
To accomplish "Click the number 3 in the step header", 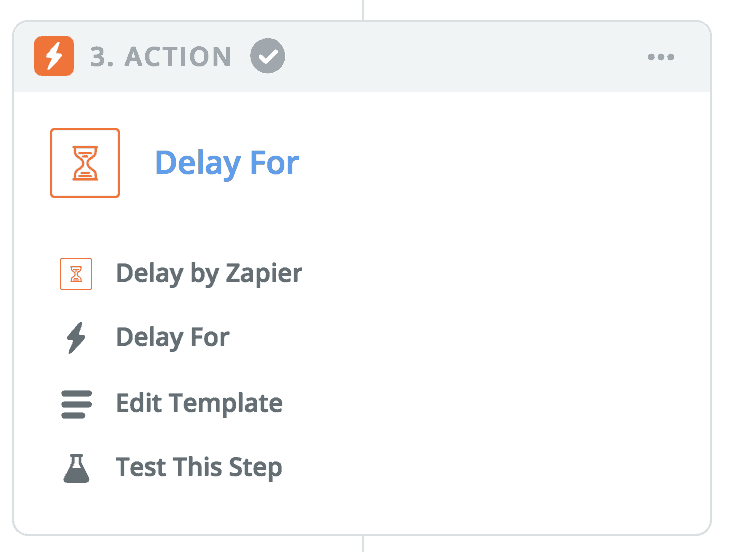I will pos(98,57).
